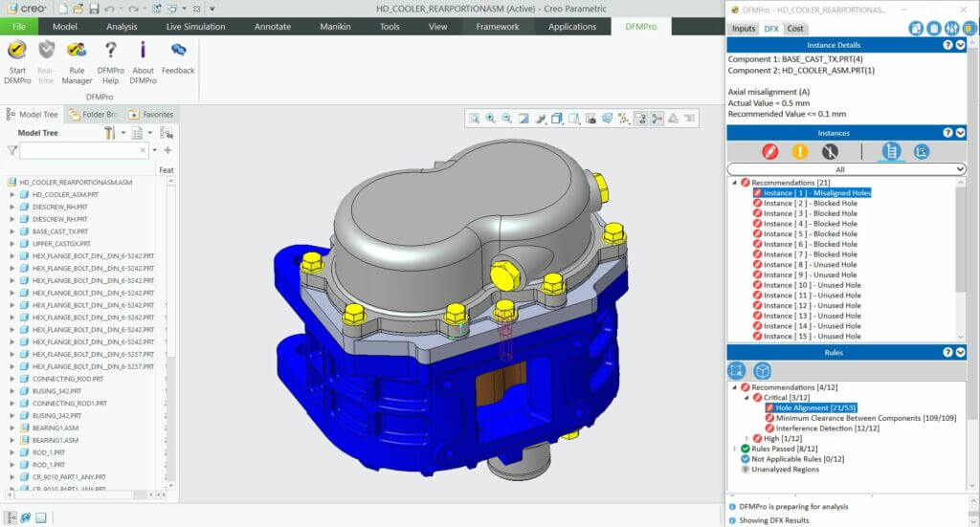Open DFMPro Help
Screen dimensions: 980x527
(x=111, y=62)
